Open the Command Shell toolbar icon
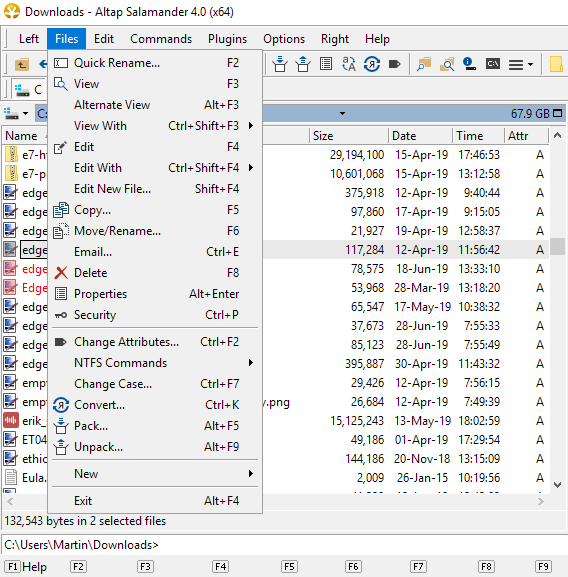 point(493,64)
